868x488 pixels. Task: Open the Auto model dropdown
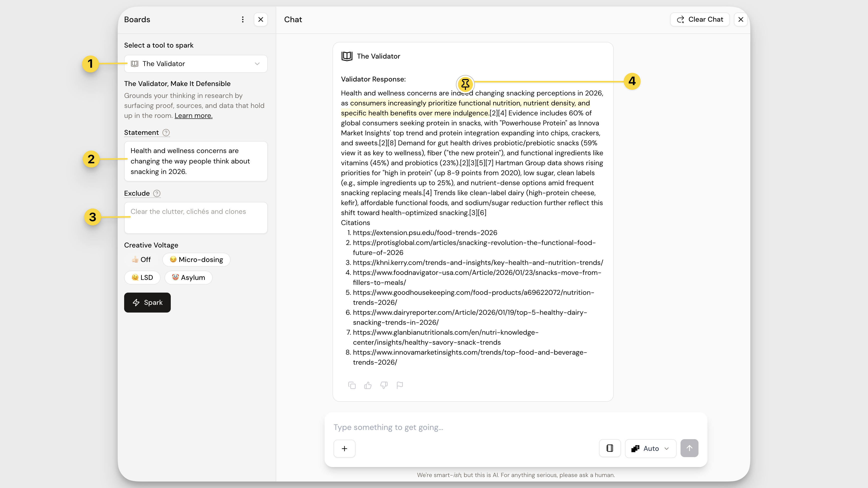(650, 448)
